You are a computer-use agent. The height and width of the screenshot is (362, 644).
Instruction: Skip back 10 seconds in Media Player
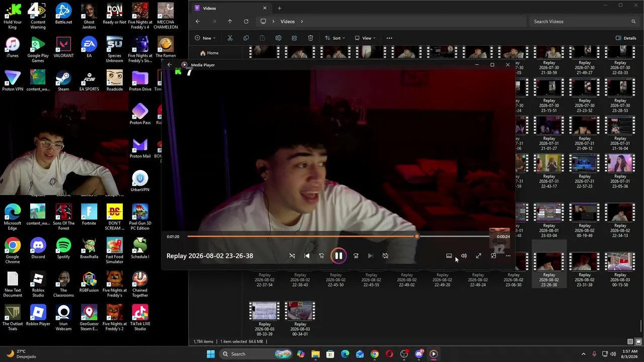(x=321, y=256)
